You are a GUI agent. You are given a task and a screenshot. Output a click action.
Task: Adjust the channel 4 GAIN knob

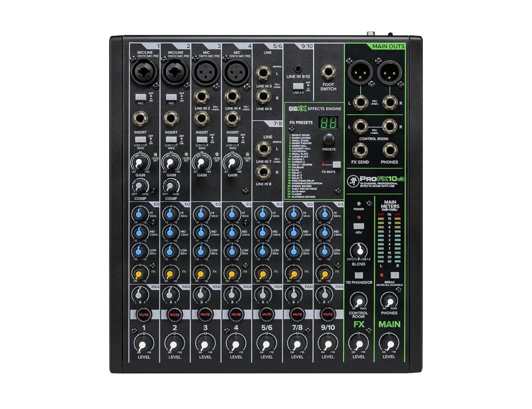click(232, 163)
